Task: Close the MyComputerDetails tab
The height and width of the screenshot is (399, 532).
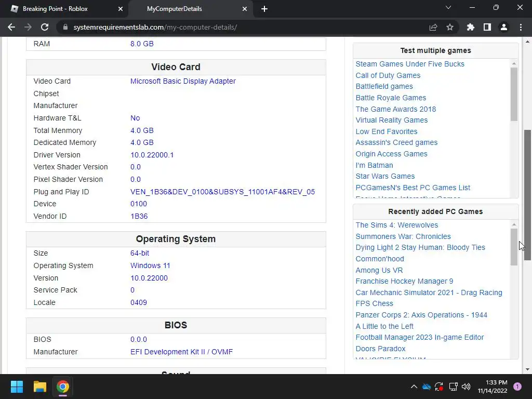Action: [x=245, y=9]
